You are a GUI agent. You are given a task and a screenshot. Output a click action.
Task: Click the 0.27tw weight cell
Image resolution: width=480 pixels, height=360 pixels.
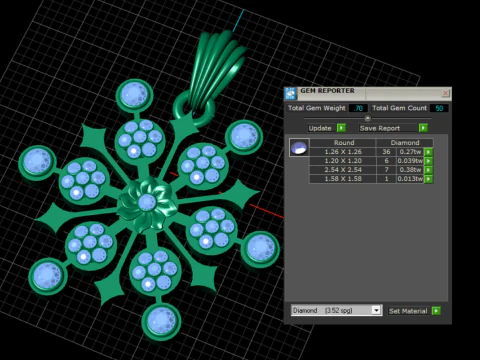[410, 152]
